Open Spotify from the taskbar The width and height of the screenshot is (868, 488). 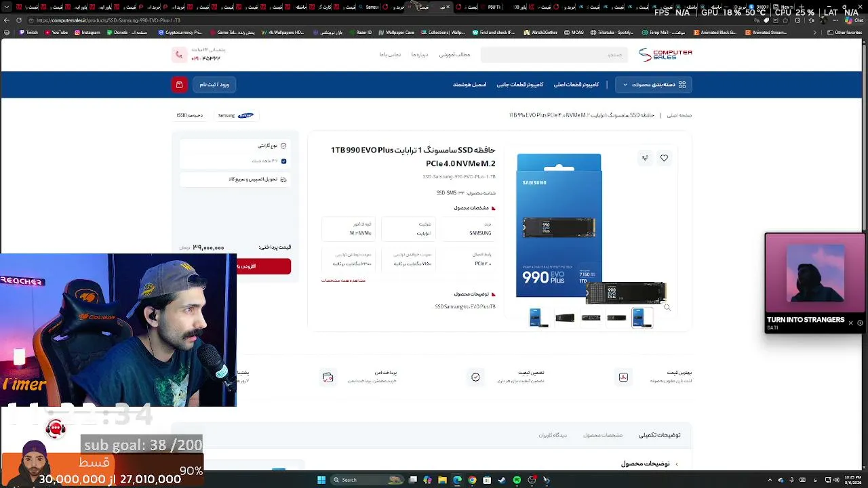point(517,480)
